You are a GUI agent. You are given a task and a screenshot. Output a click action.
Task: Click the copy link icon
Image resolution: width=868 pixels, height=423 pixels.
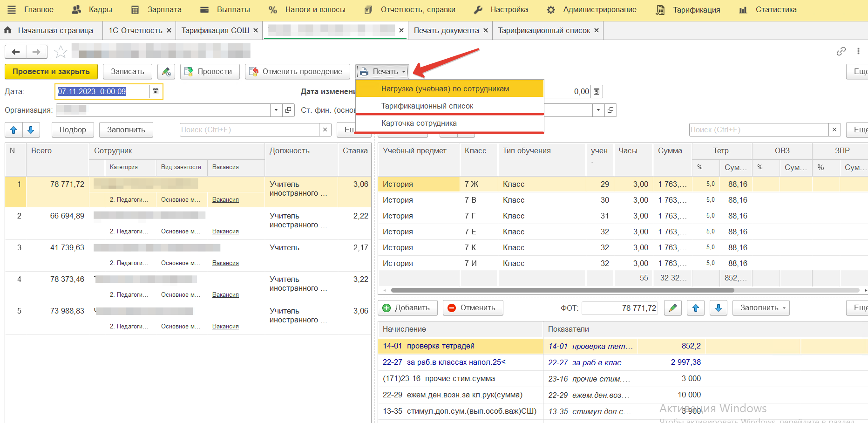click(x=841, y=51)
